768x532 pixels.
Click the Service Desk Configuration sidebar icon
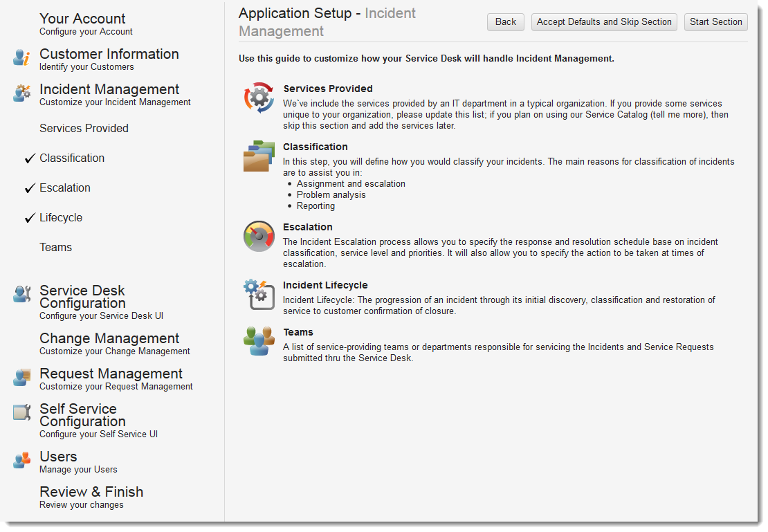(21, 294)
